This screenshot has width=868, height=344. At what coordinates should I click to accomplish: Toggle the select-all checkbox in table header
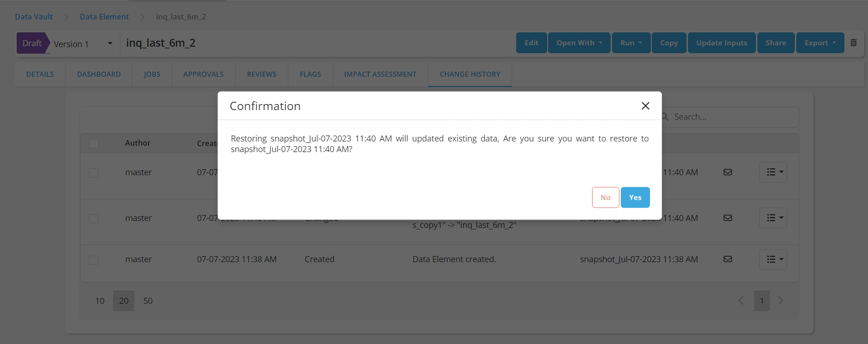coord(94,143)
